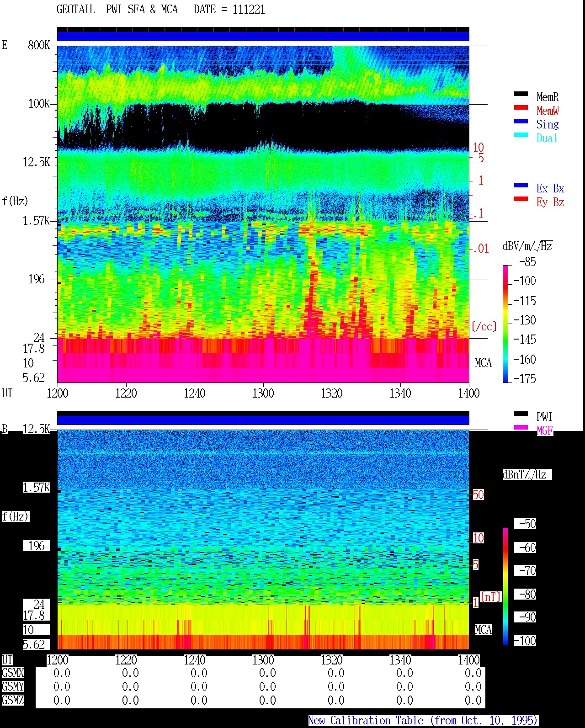Click the magenta MGF legend swatch
The width and height of the screenshot is (585, 728).
point(521,427)
